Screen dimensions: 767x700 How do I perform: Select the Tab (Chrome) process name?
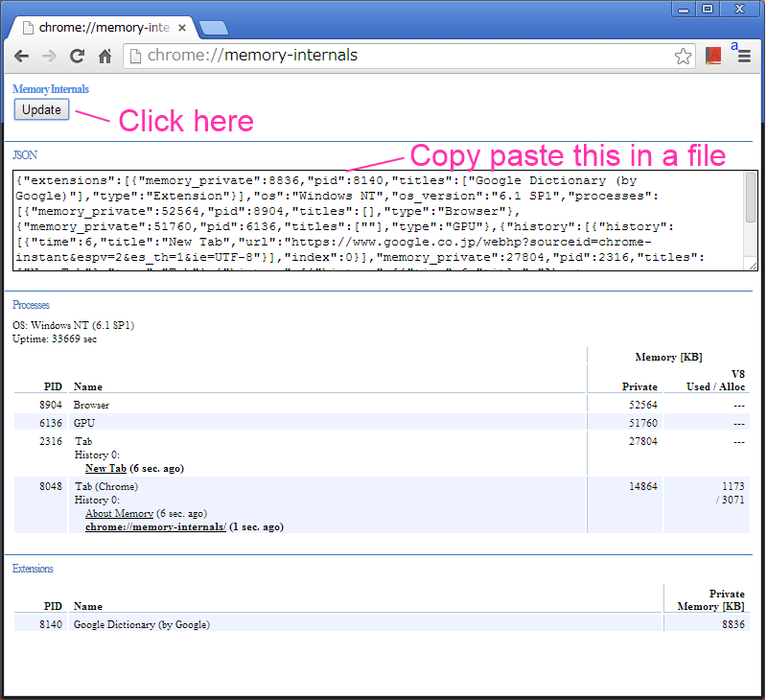pos(106,486)
